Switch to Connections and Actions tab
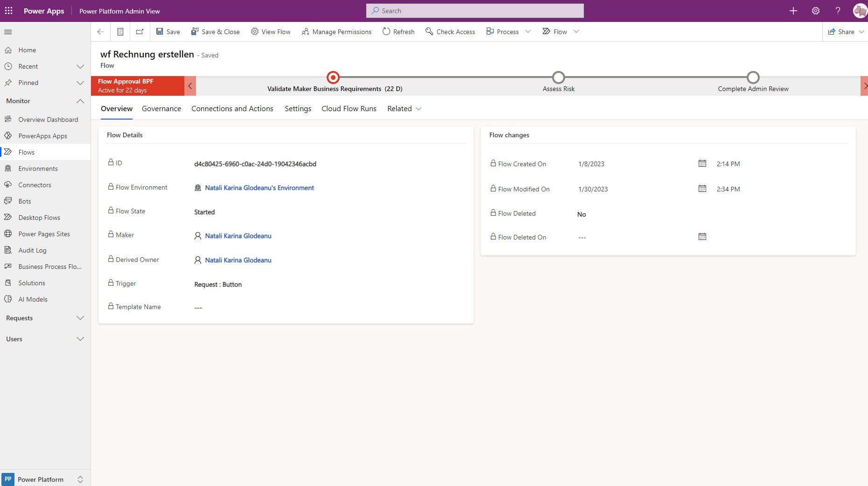The image size is (868, 486). (232, 109)
